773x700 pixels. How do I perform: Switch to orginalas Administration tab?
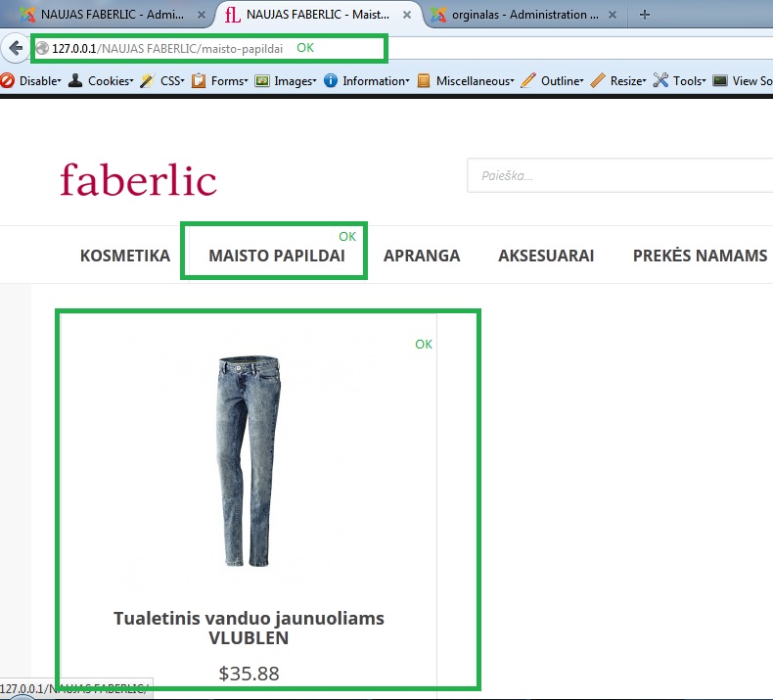524,15
